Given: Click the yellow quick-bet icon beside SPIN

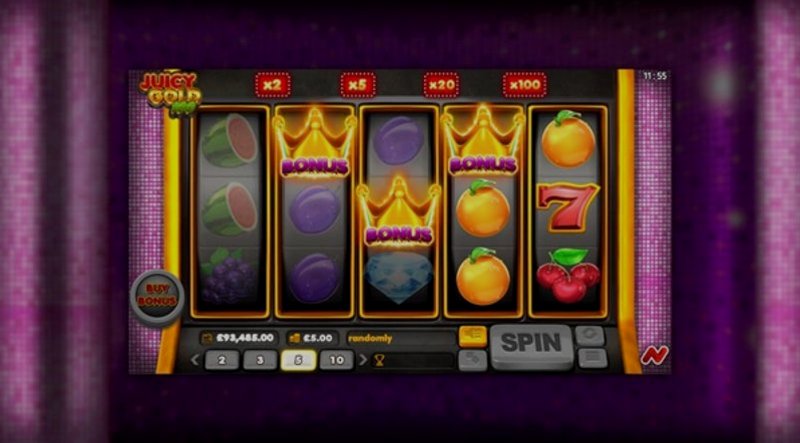Looking at the screenshot, I should 472,336.
